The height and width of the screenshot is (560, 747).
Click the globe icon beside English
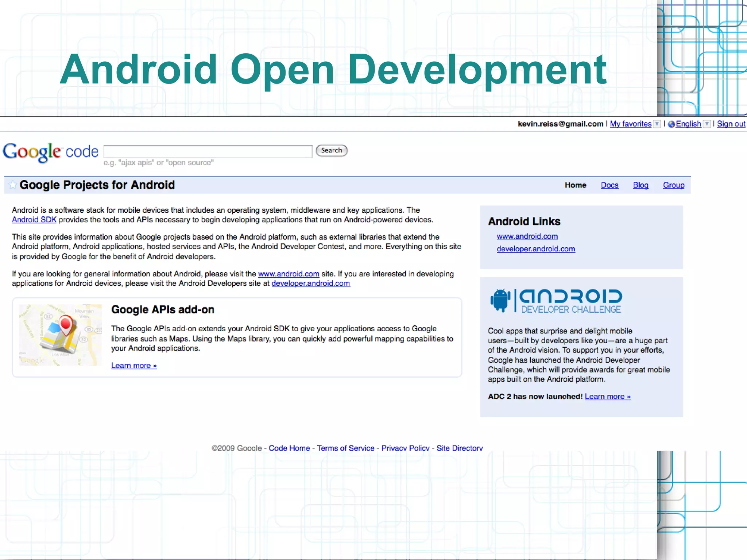click(x=671, y=124)
